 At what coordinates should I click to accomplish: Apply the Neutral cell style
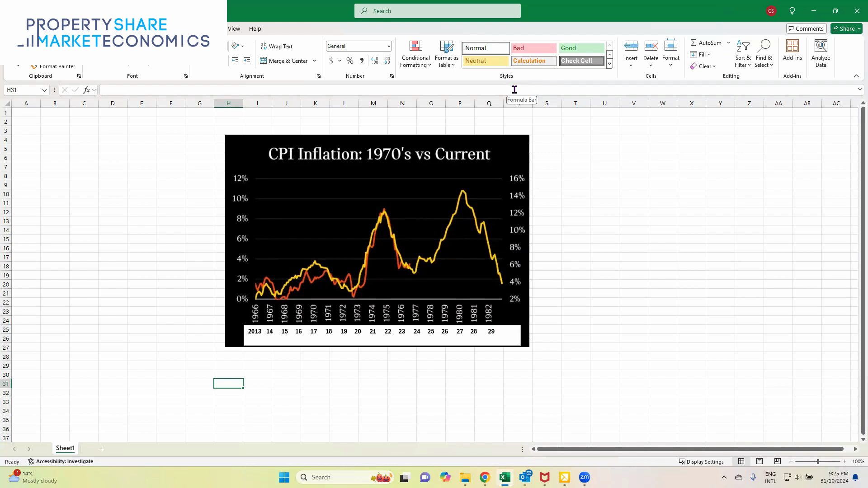click(485, 61)
